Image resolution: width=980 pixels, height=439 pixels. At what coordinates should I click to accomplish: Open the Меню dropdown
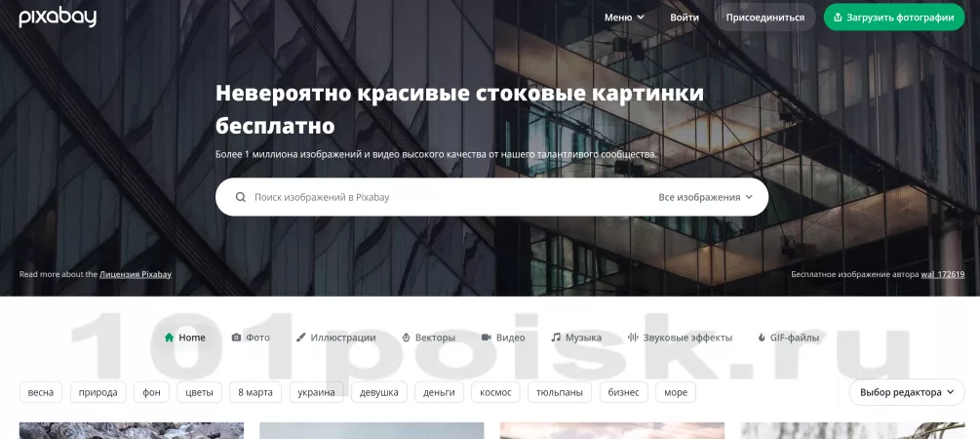pos(624,18)
